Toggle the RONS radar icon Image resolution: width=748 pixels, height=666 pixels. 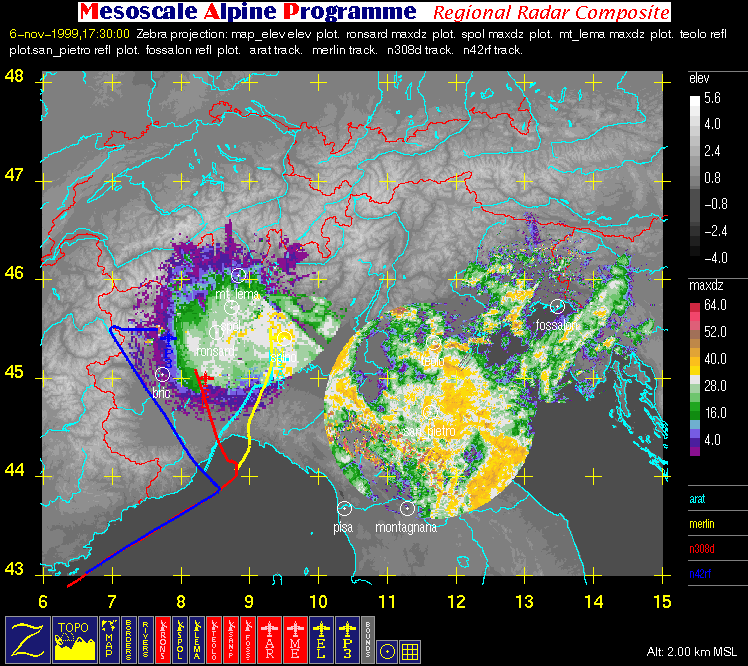[163, 639]
